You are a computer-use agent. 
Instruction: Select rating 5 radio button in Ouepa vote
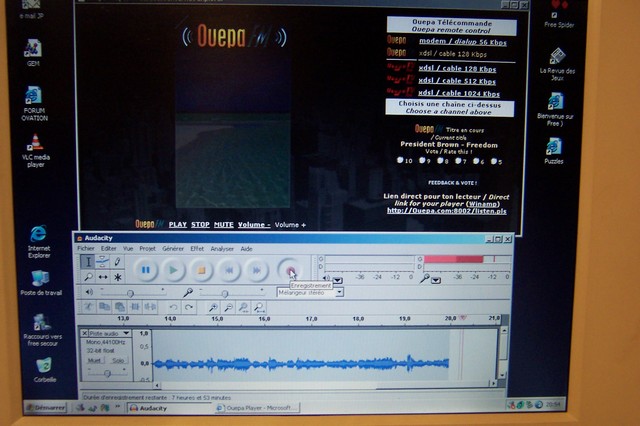[x=494, y=161]
